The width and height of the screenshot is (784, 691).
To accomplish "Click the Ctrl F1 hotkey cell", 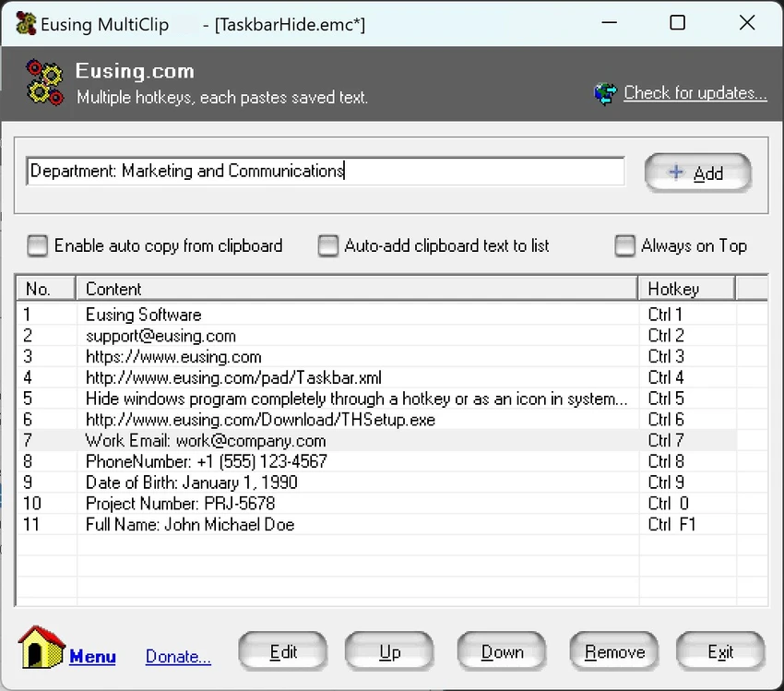I will point(687,525).
